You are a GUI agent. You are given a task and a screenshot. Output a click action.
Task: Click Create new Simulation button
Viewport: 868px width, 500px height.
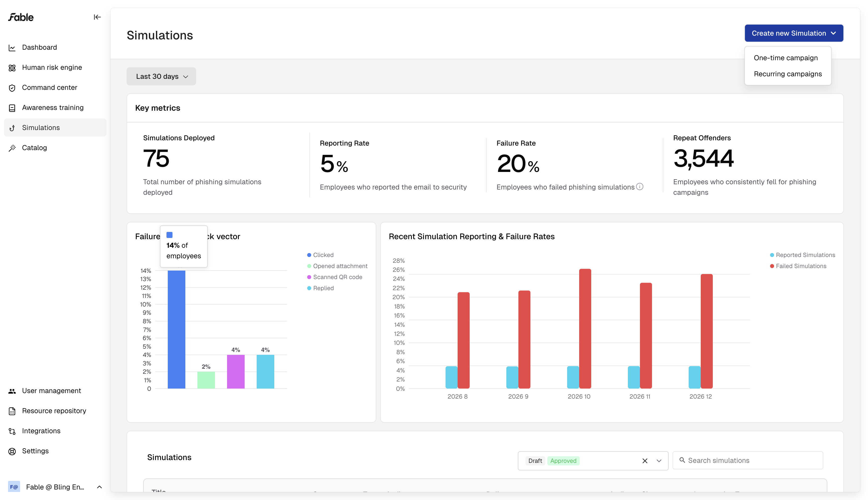coord(794,33)
